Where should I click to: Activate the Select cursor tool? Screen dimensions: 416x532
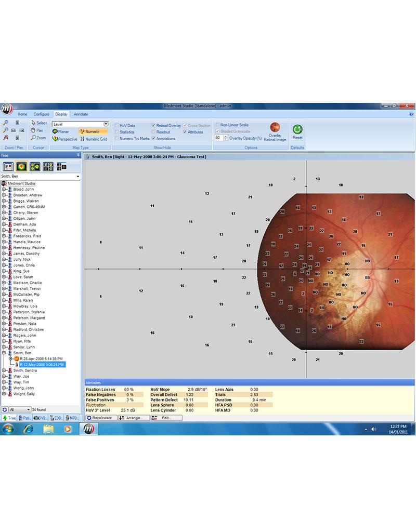[x=38, y=123]
